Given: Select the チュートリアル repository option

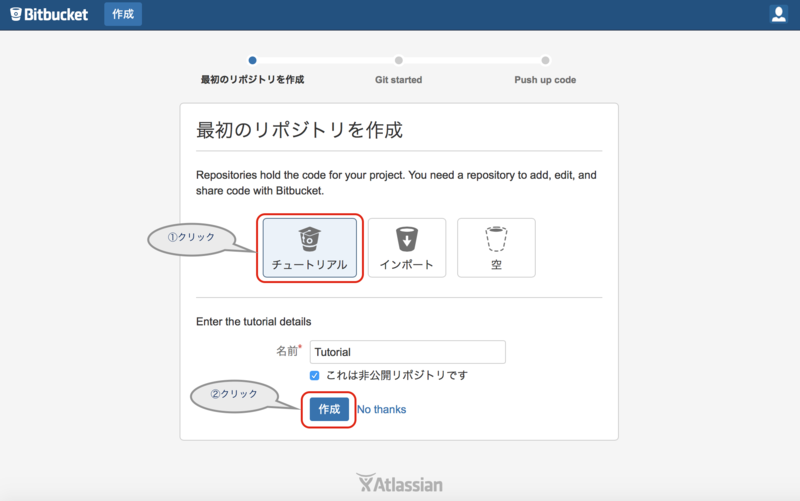Looking at the screenshot, I should (310, 248).
